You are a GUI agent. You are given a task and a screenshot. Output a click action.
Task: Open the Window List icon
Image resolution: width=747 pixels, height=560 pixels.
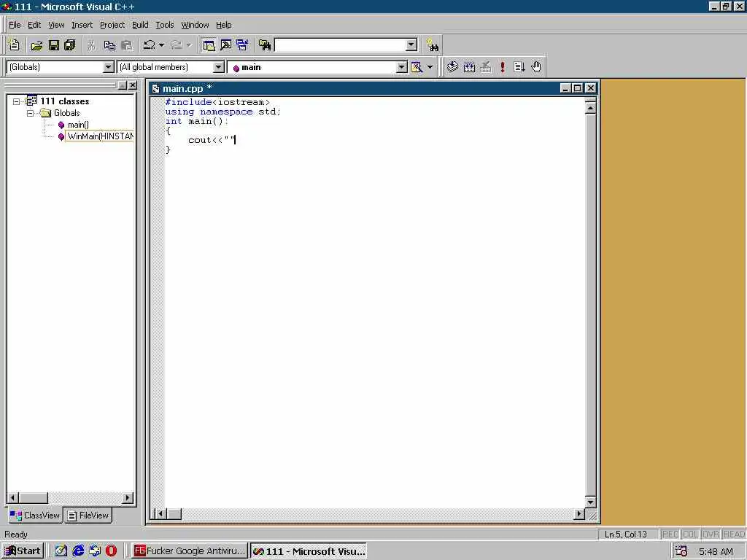242,45
